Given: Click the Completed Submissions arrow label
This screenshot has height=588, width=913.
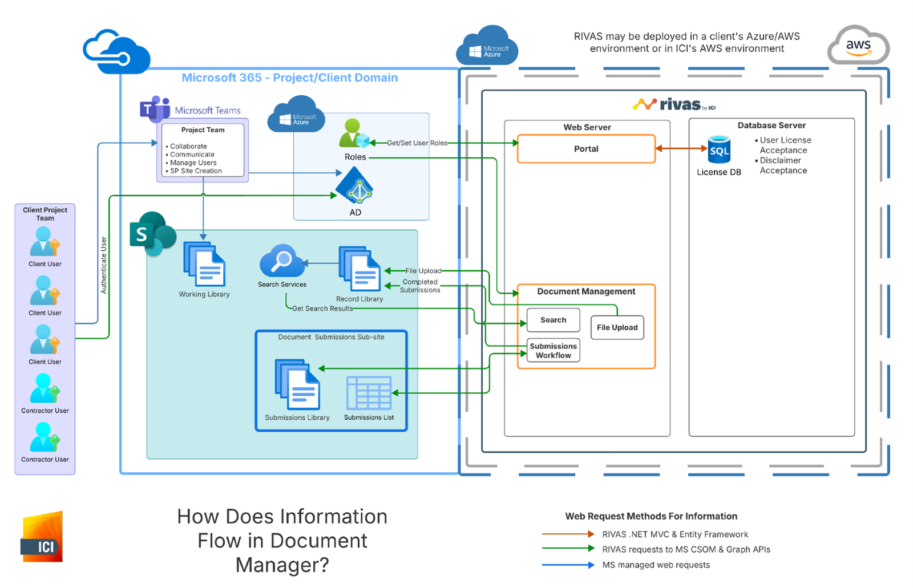Looking at the screenshot, I should (x=420, y=286).
